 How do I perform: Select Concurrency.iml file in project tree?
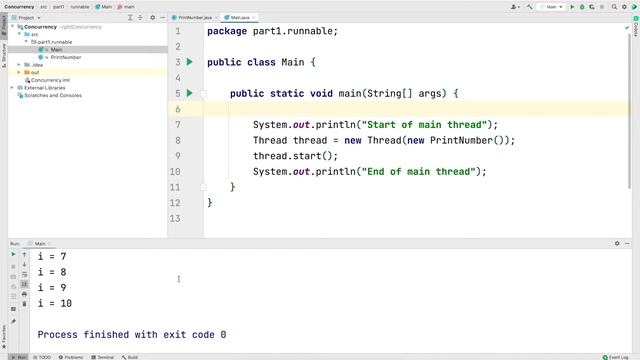coord(50,80)
